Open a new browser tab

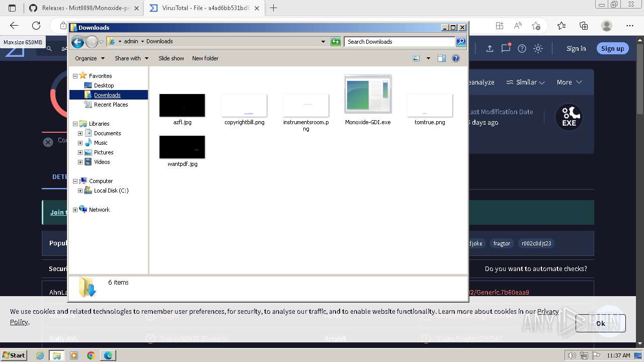[x=274, y=8]
